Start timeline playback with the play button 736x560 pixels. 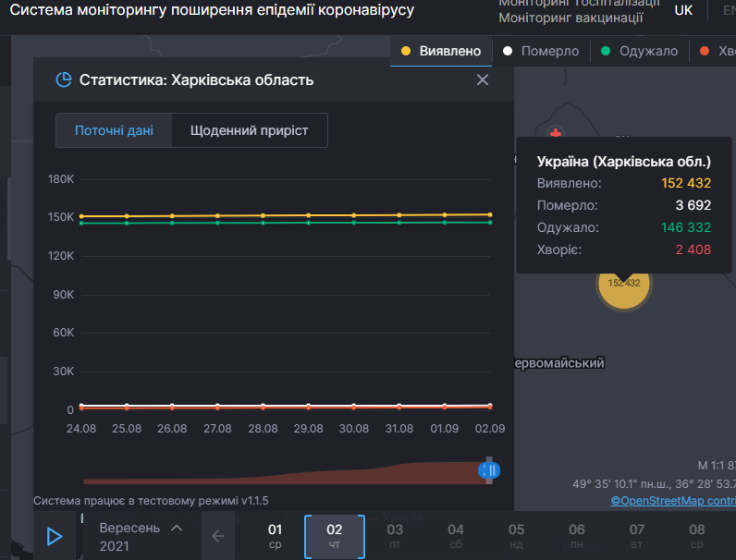click(x=55, y=536)
